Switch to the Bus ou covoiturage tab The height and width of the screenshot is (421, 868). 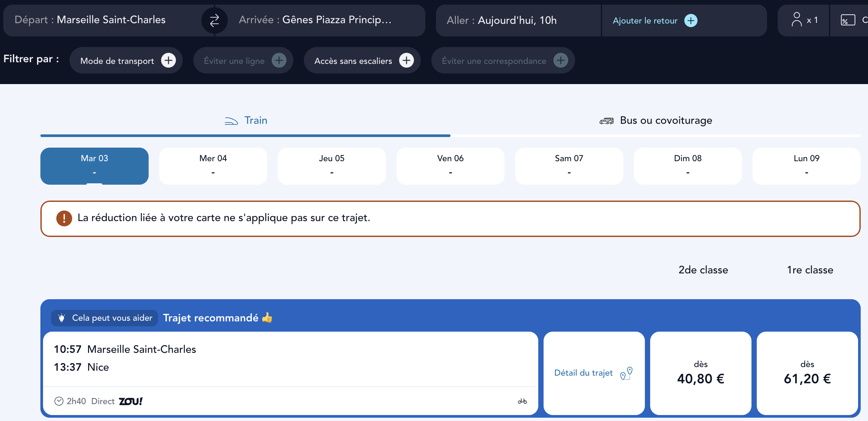click(665, 120)
